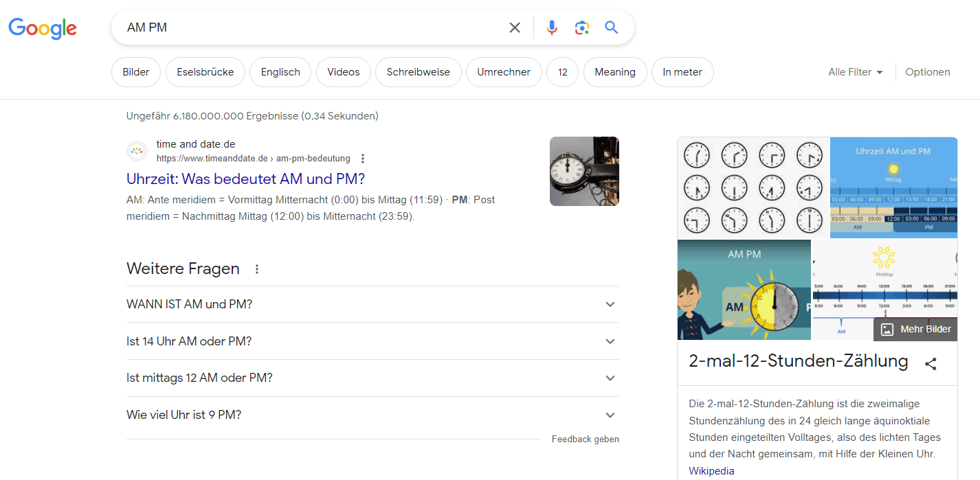Switch to the Videos filter tab
980x480 pixels.
pos(343,71)
